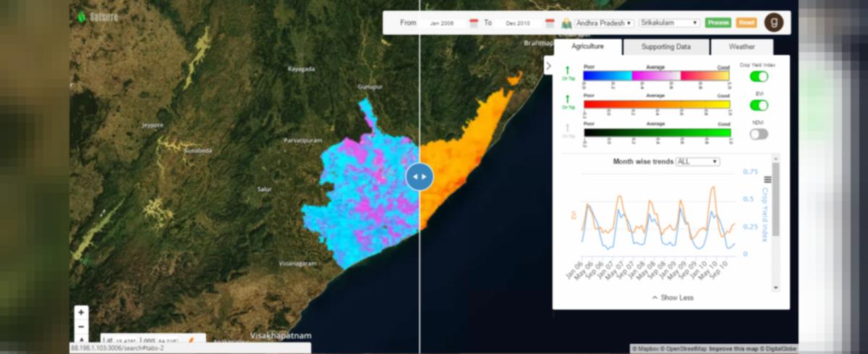Screen dimensions: 868x354
Task: Click the user avatar 'g' icon
Action: tap(774, 22)
